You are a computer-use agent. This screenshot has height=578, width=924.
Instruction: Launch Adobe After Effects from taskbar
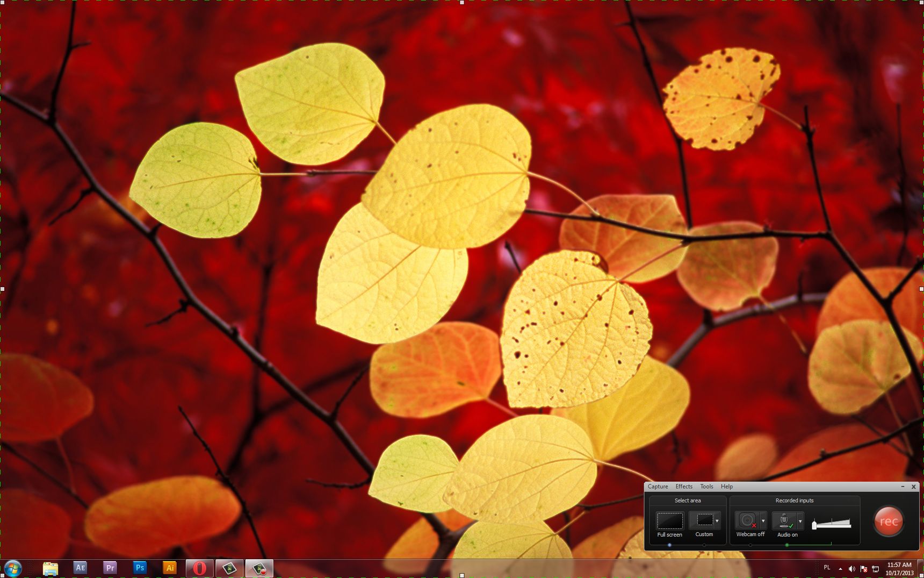(x=80, y=568)
